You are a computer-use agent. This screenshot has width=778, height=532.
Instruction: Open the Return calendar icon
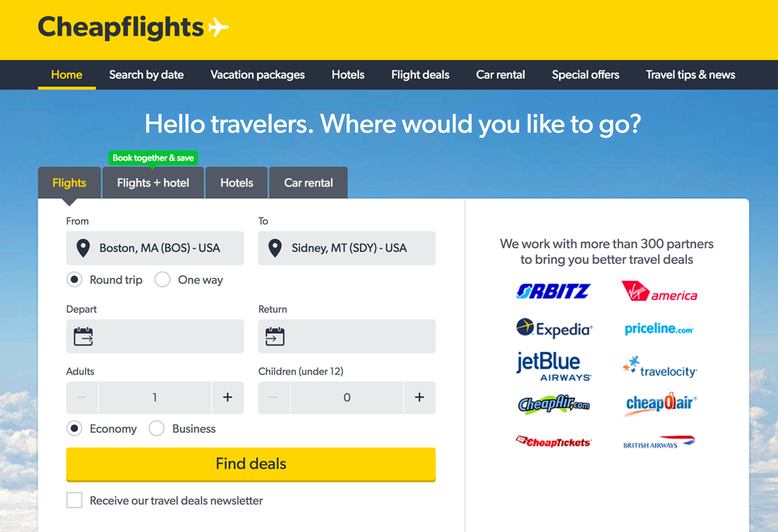pyautogui.click(x=275, y=336)
